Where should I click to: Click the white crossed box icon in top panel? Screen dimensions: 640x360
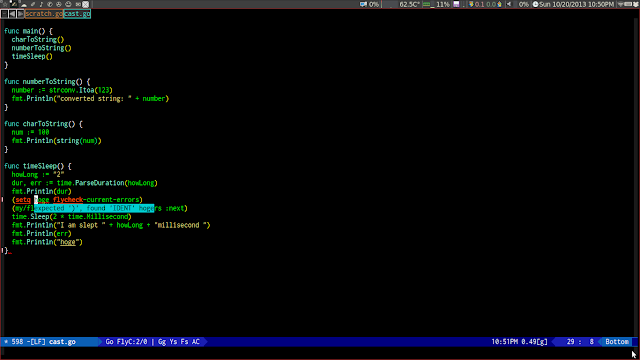click(85, 4)
